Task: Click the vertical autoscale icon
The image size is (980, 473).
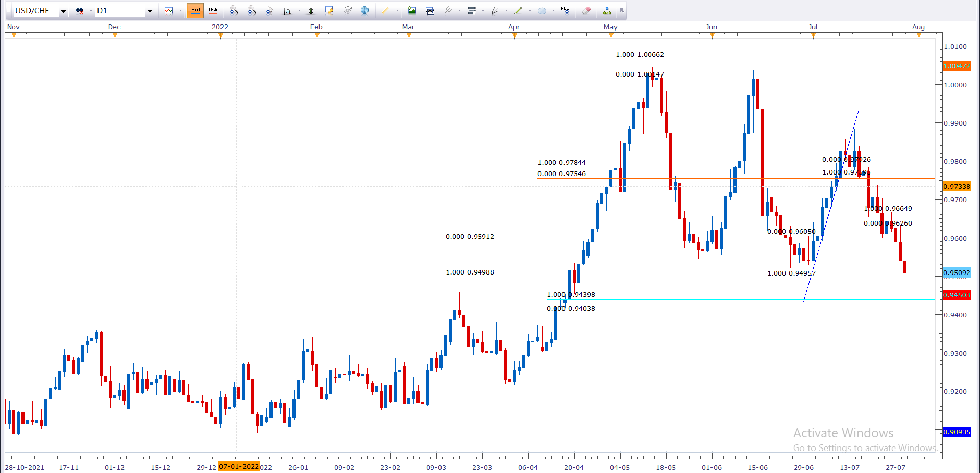Action: tap(311, 11)
